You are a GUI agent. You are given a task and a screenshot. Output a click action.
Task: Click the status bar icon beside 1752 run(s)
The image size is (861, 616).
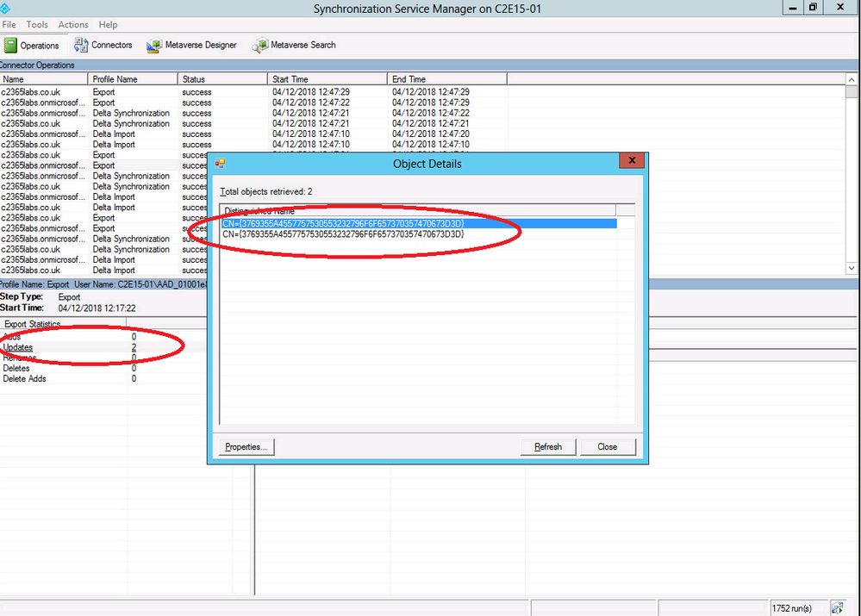[837, 607]
